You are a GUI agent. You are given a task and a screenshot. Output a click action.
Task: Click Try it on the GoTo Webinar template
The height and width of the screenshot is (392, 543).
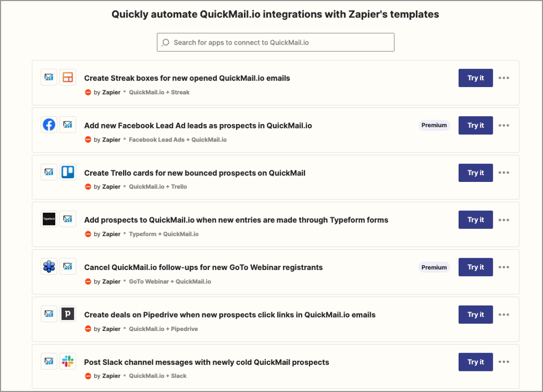coord(476,267)
